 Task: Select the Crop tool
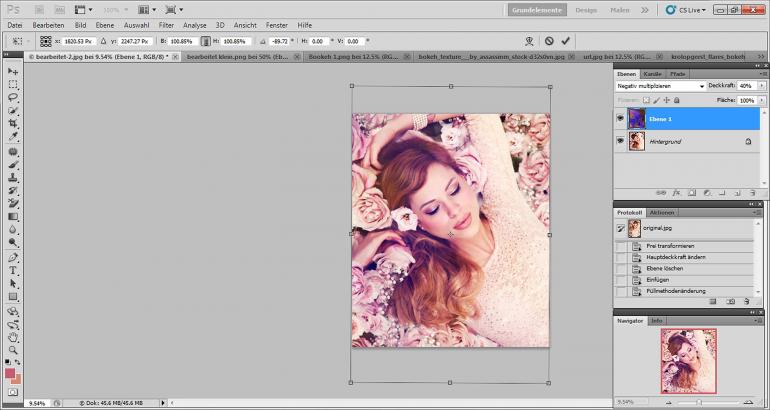point(13,124)
